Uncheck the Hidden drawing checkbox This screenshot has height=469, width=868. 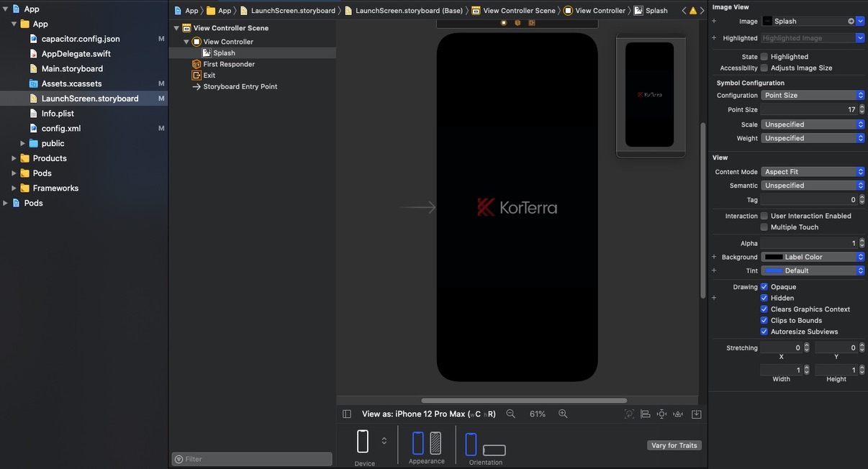pyautogui.click(x=764, y=298)
